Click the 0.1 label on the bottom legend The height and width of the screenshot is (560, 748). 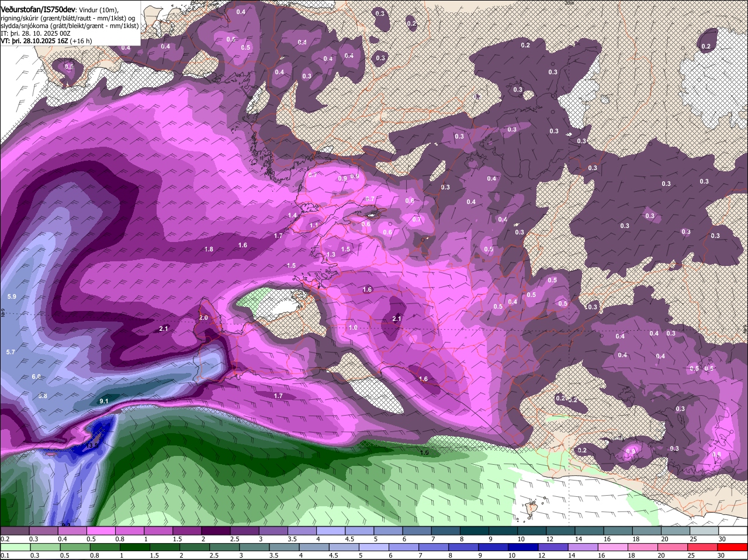tap(5, 555)
